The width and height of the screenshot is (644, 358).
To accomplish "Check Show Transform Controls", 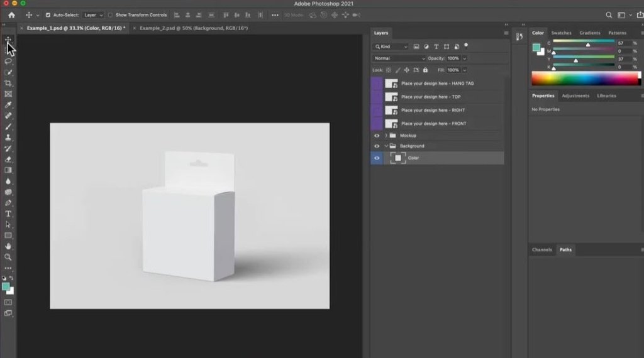I will pyautogui.click(x=111, y=15).
